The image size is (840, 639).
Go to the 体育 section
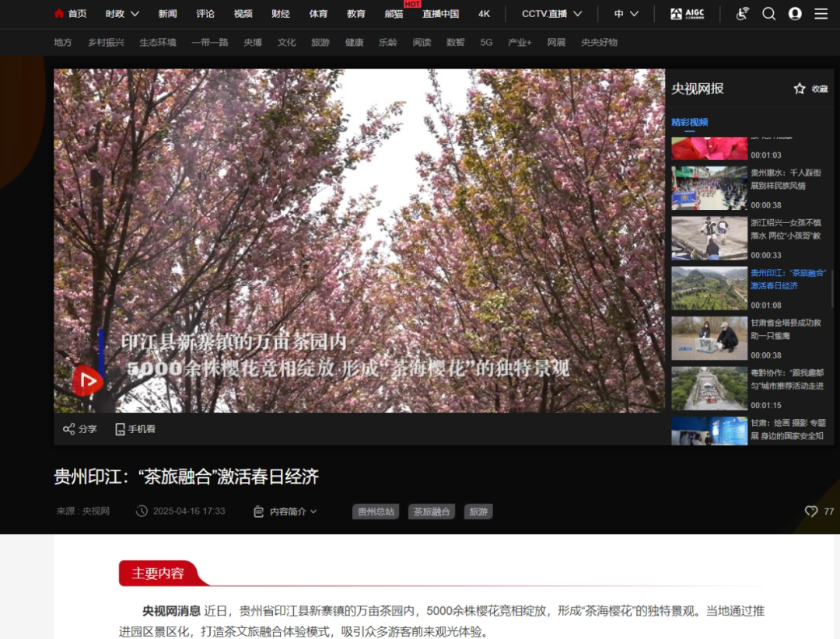pyautogui.click(x=318, y=14)
